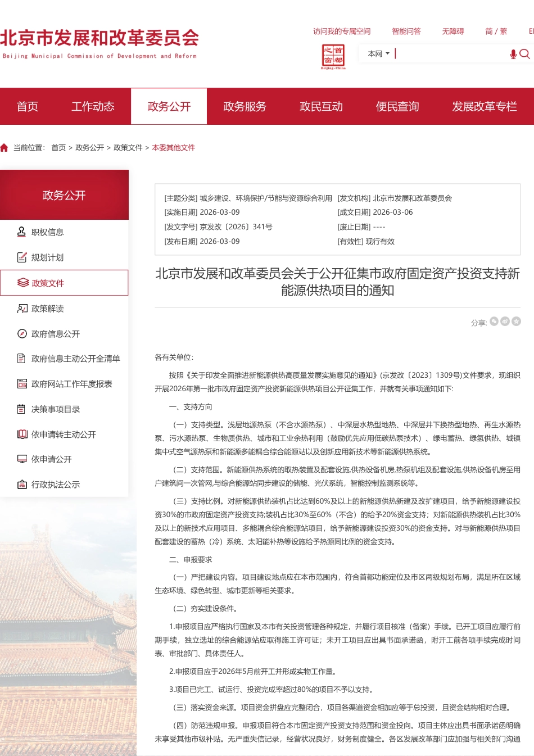Switch to the 工作动态 navigation tab
This screenshot has height=756, width=534.
(x=93, y=106)
